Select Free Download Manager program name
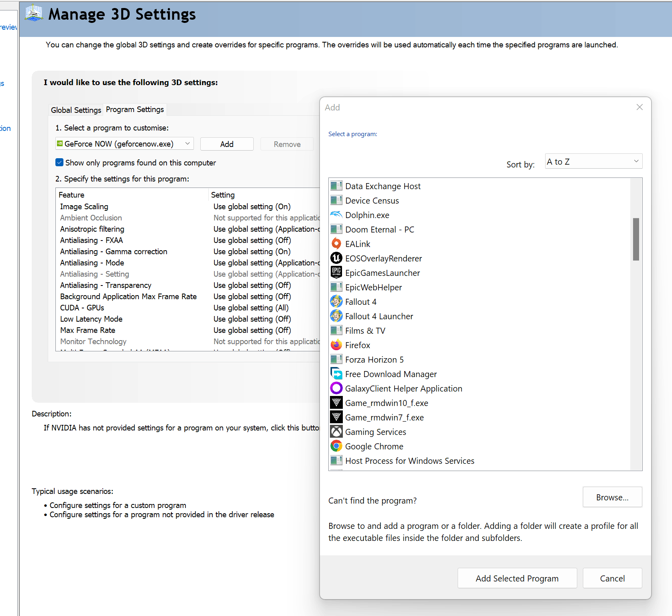Image resolution: width=672 pixels, height=616 pixels. click(391, 374)
